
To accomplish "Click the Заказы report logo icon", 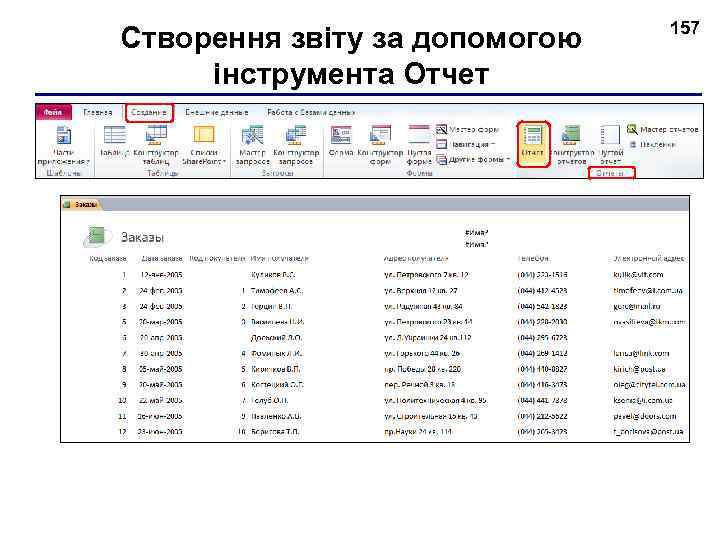I will pos(97,236).
